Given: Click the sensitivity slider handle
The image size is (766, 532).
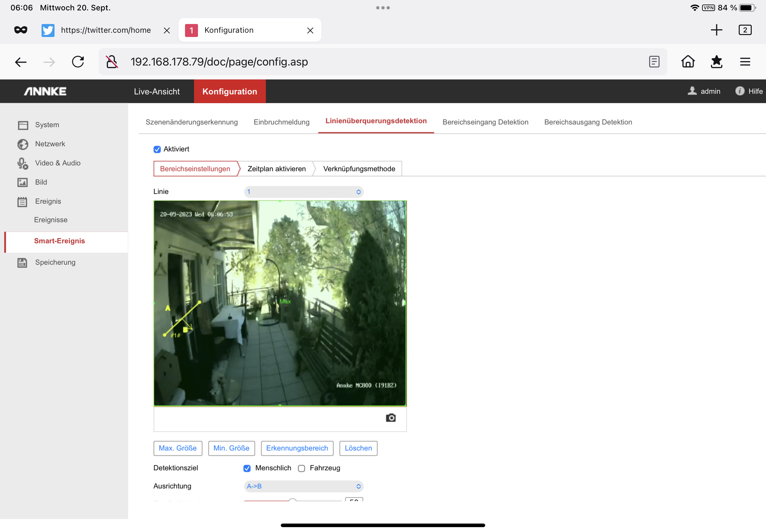Looking at the screenshot, I should [292, 500].
